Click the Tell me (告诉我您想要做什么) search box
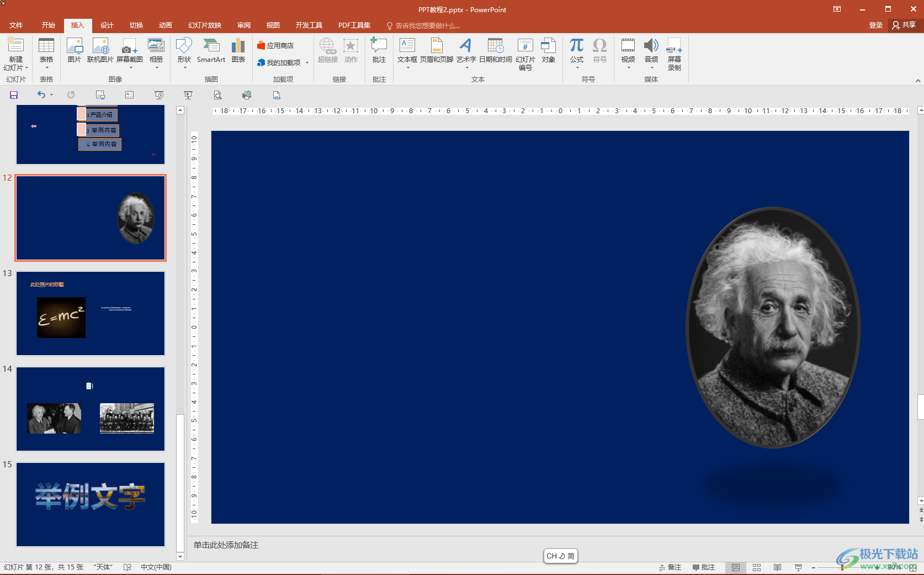 pos(424,25)
